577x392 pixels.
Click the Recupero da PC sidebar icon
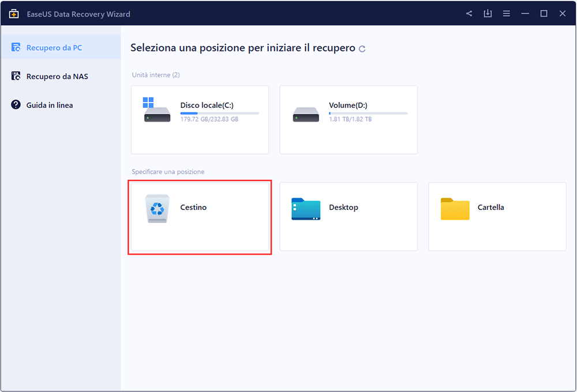pos(16,47)
